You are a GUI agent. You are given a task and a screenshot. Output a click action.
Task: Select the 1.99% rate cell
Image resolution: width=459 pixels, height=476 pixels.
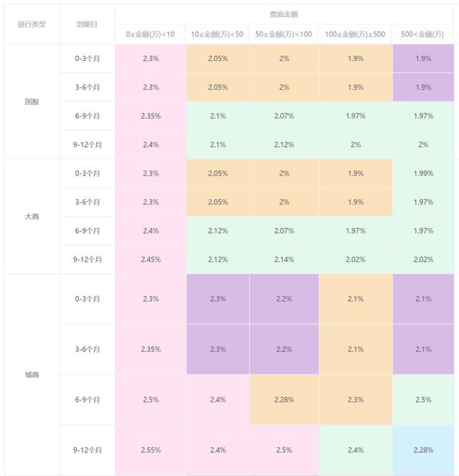pos(423,173)
